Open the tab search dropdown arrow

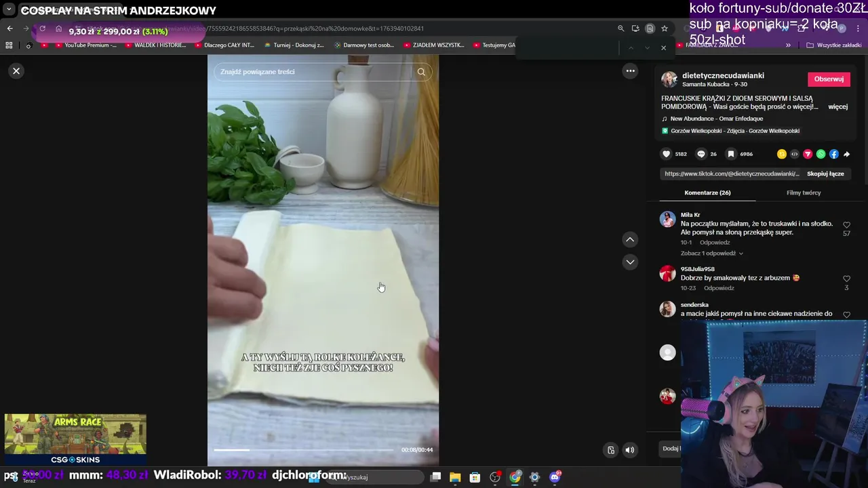9,9
